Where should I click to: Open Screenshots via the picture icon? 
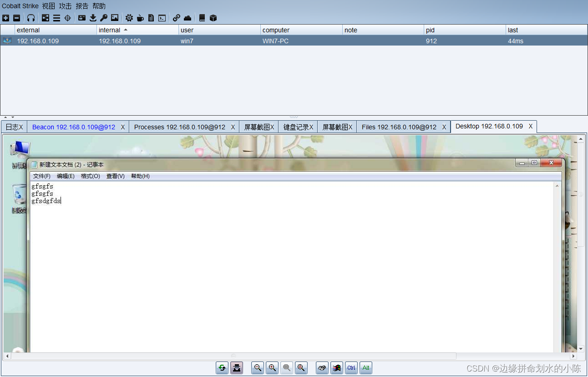(115, 18)
